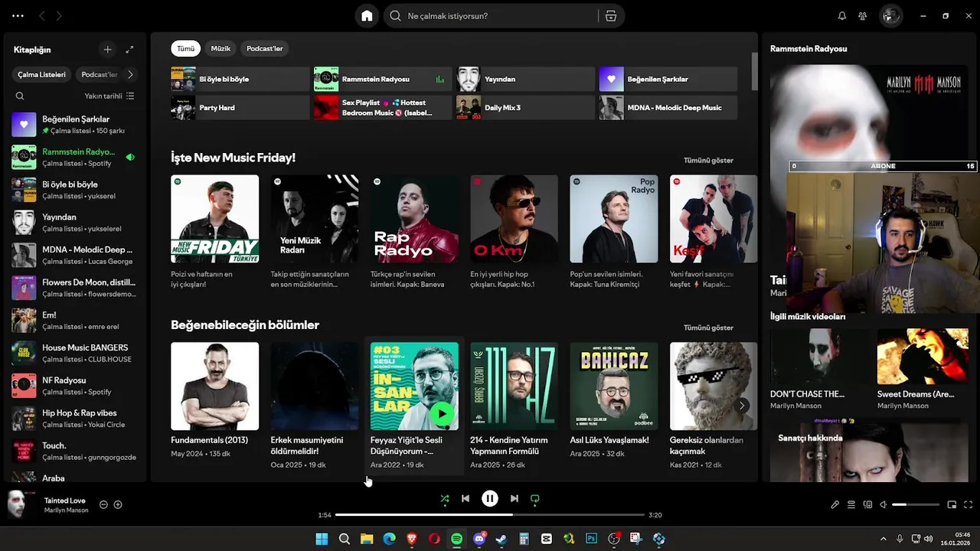The height and width of the screenshot is (551, 980).
Task: Open Discord from the taskbar
Action: tap(479, 539)
